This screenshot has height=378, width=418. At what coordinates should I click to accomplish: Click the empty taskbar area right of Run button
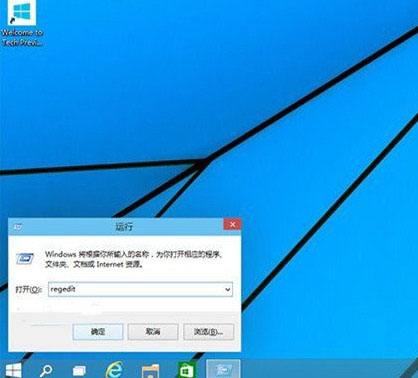coord(328,369)
